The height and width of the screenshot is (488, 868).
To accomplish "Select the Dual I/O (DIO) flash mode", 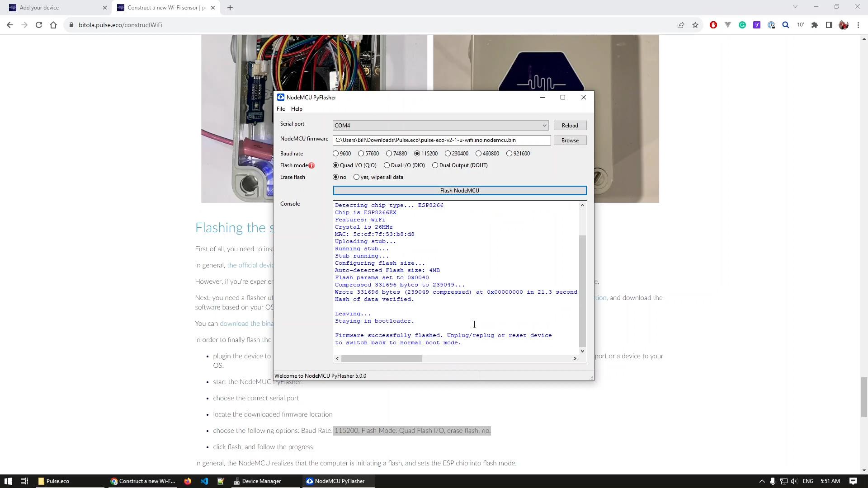I will [x=387, y=165].
